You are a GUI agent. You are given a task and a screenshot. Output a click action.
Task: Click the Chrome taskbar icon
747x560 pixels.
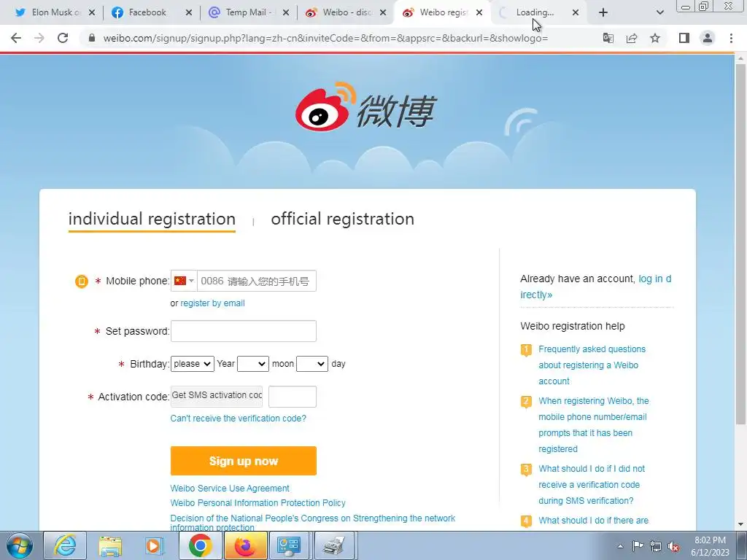(x=200, y=545)
